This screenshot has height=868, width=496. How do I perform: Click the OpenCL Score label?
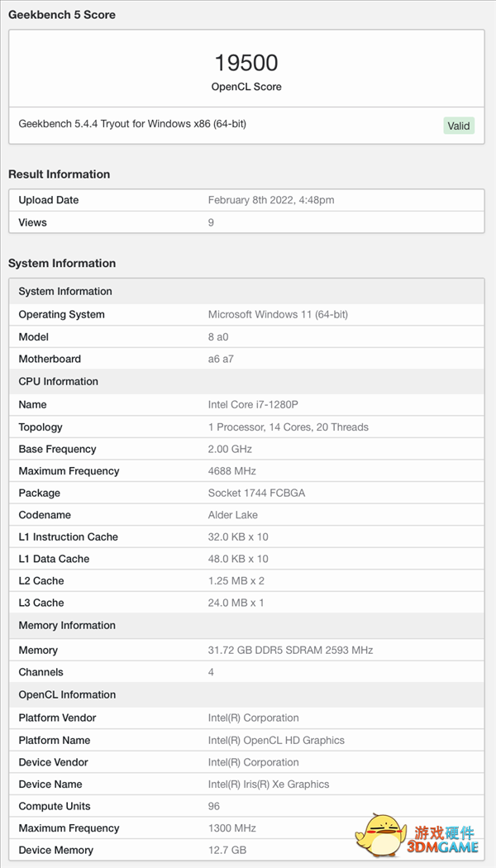[246, 87]
